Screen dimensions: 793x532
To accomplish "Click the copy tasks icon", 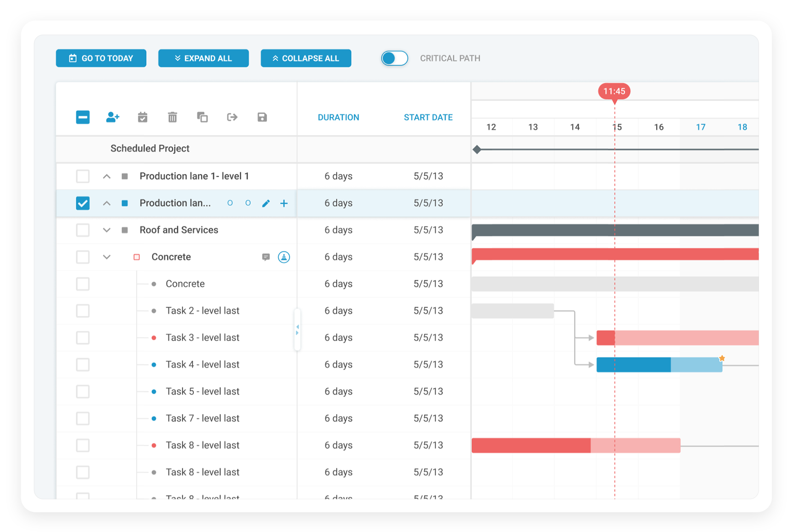I will [202, 117].
